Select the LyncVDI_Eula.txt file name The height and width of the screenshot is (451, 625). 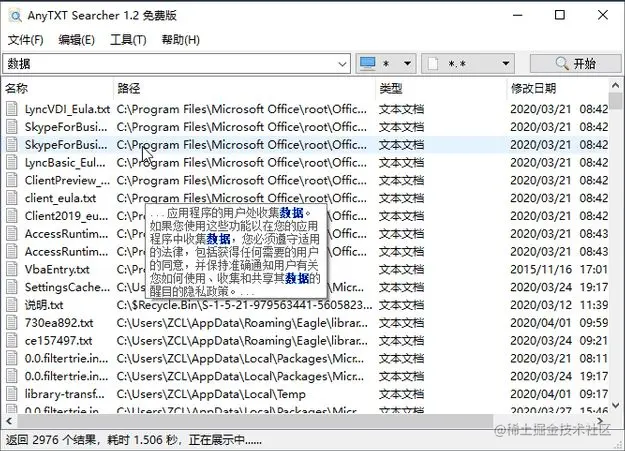(x=67, y=109)
